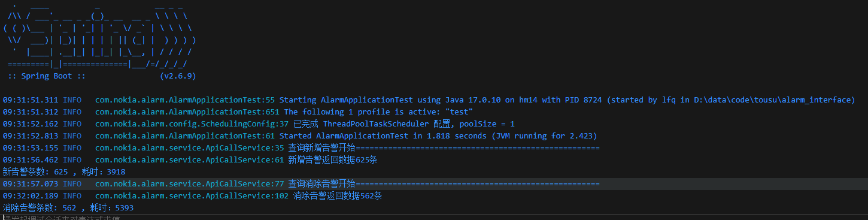The image size is (868, 220).
Task: Click the AlarmApplicationTest:55 source reference
Action: (x=184, y=100)
